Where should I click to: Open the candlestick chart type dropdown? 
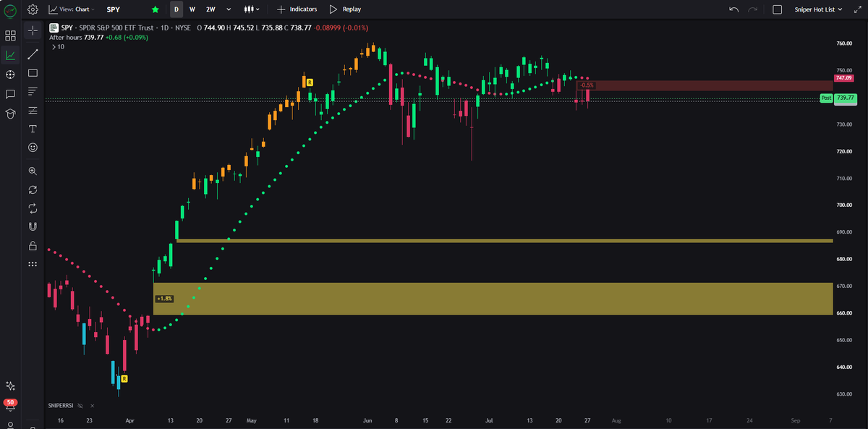[x=252, y=9]
